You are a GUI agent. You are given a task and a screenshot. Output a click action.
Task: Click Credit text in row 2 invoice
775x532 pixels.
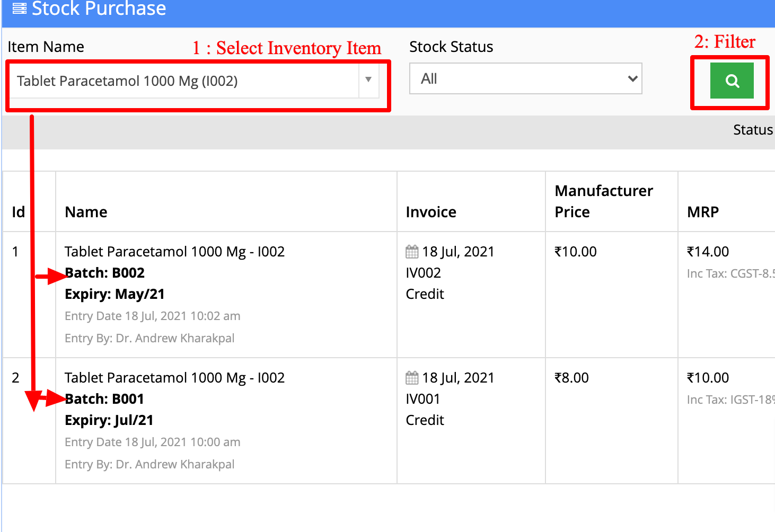pyautogui.click(x=425, y=420)
